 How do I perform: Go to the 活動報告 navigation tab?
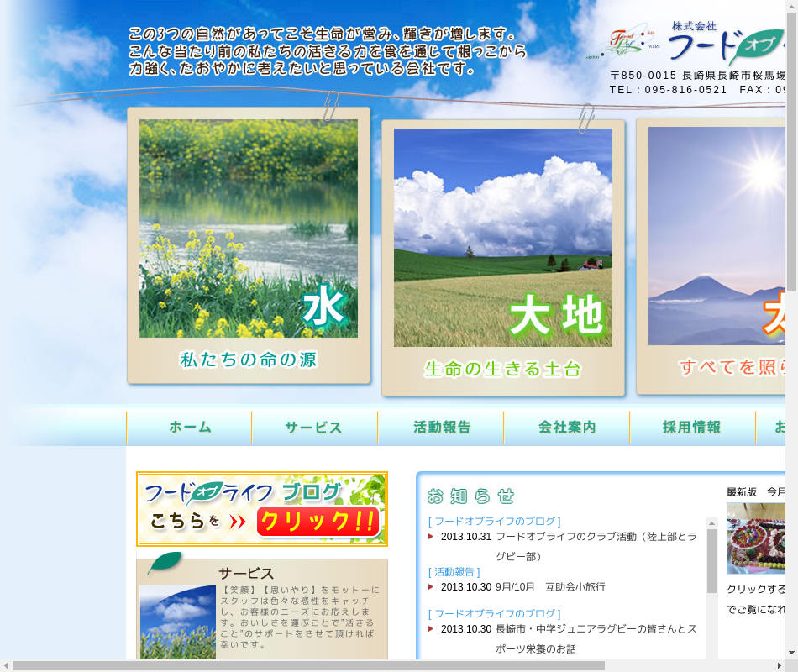tap(441, 428)
